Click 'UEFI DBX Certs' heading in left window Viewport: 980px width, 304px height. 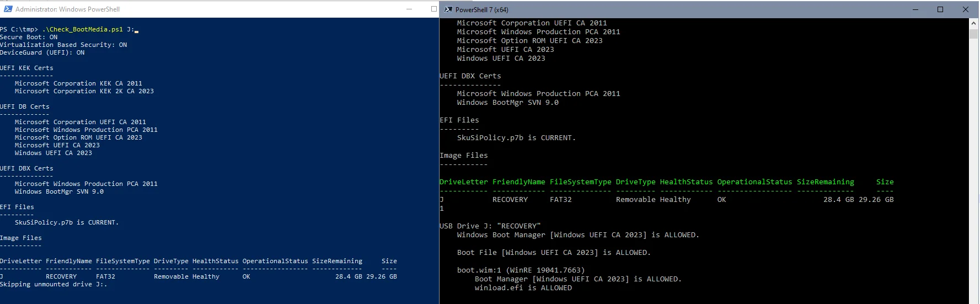[x=26, y=168]
